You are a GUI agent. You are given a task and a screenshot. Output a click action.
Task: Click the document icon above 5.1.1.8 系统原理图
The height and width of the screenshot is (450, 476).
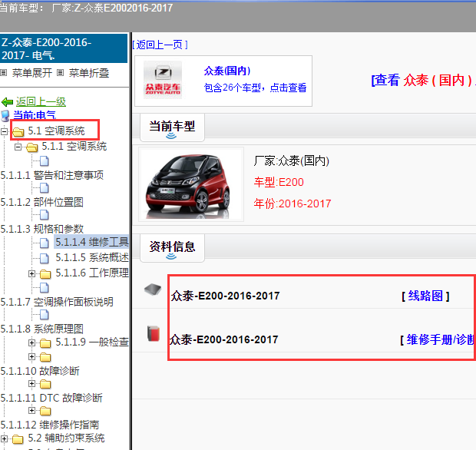(45, 315)
